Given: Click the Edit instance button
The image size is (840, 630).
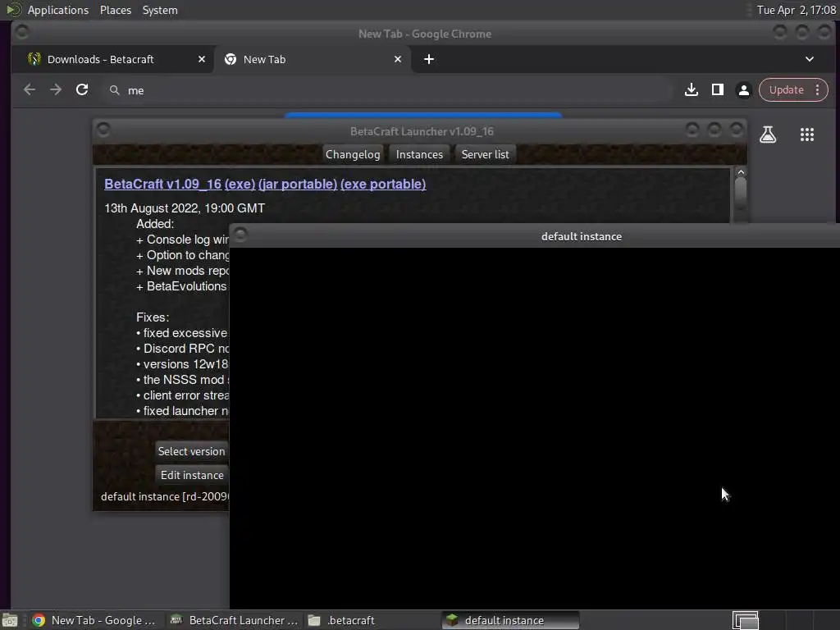Looking at the screenshot, I should pyautogui.click(x=192, y=475).
